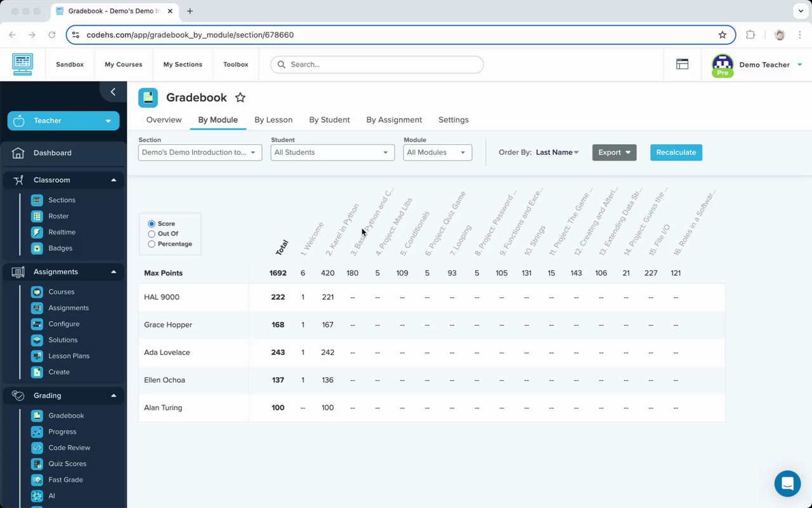The image size is (812, 508).
Task: Open the Export dropdown button
Action: click(x=614, y=152)
